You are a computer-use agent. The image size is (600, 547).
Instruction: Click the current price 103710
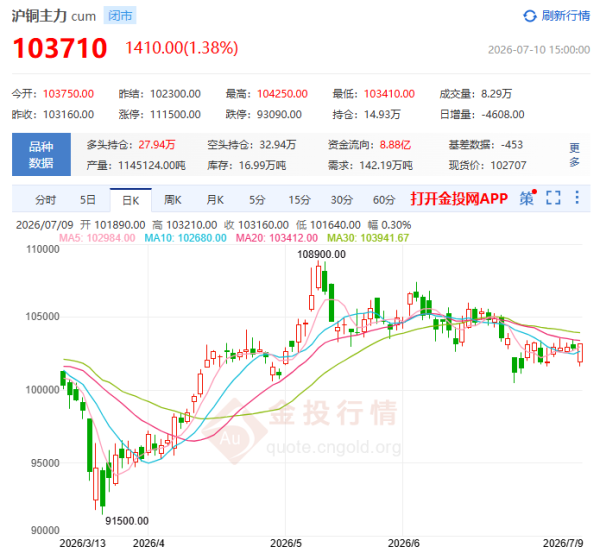(60, 48)
